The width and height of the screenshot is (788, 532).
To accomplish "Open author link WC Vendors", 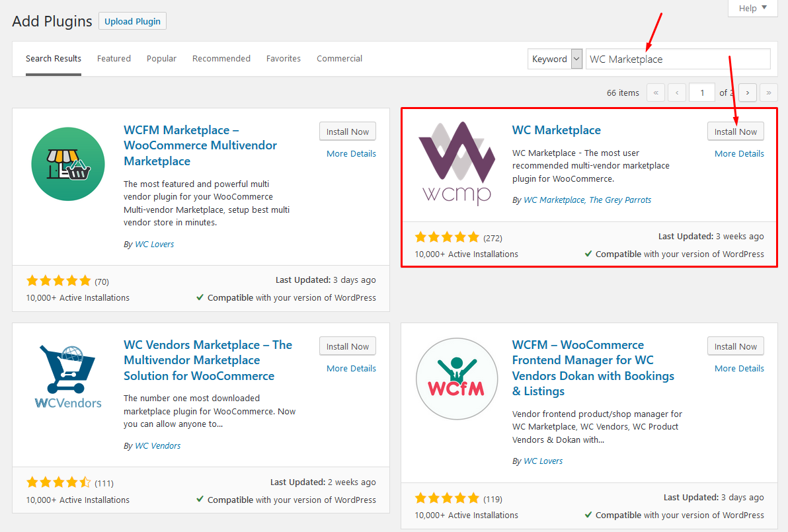I will coord(157,445).
